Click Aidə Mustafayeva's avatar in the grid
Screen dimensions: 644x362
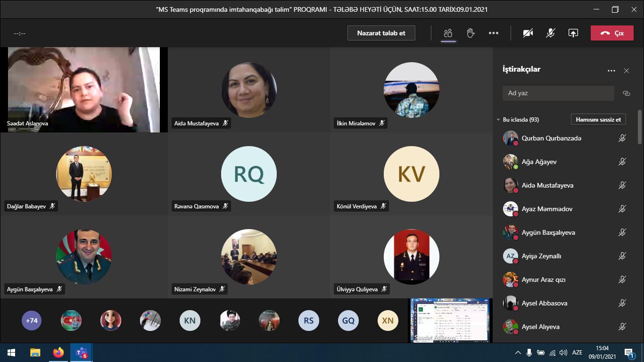249,90
